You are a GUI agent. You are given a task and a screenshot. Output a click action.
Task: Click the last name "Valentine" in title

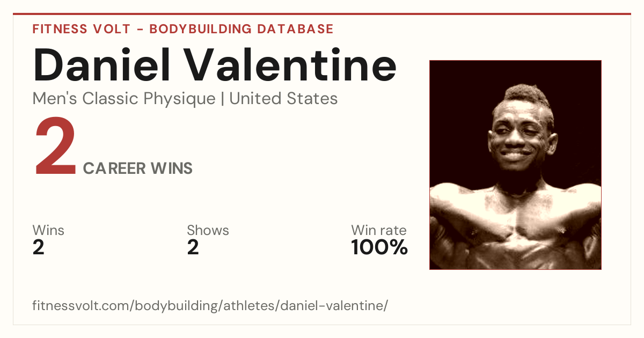pyautogui.click(x=291, y=65)
